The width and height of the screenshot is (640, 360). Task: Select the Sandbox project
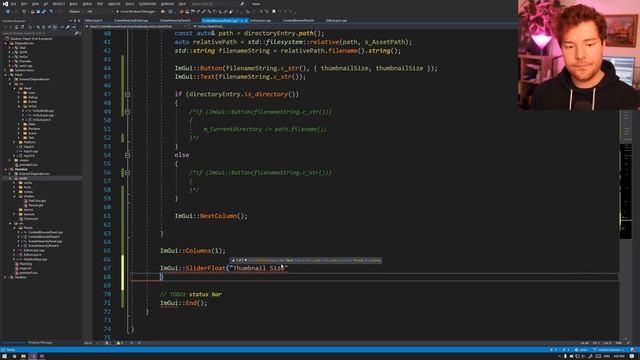[20, 277]
